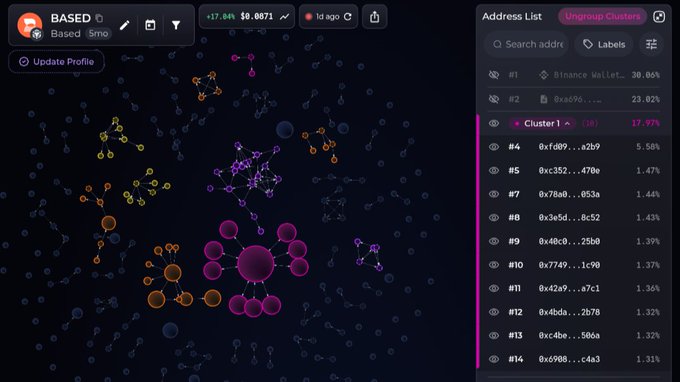Click the Labels tag icon

point(588,44)
